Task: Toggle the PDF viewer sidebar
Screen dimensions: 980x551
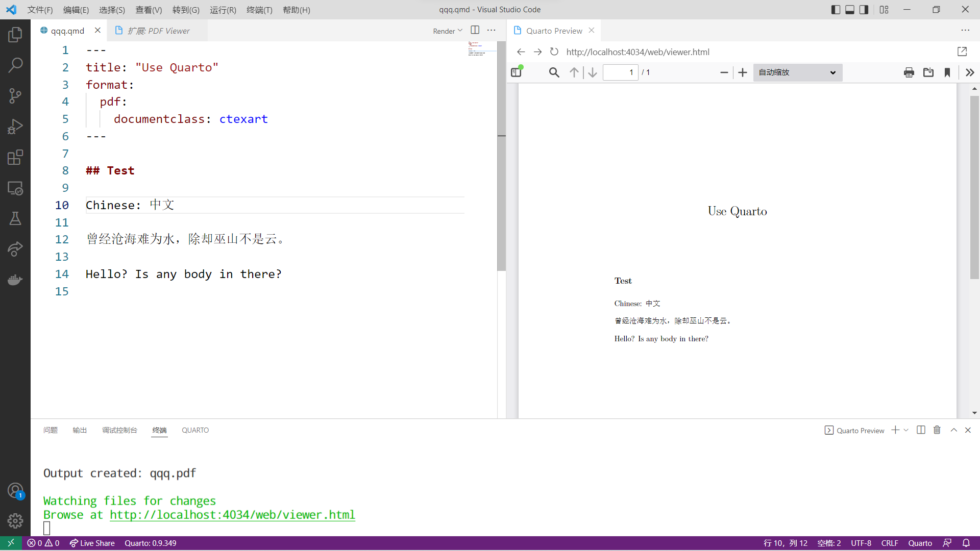Action: (x=517, y=72)
